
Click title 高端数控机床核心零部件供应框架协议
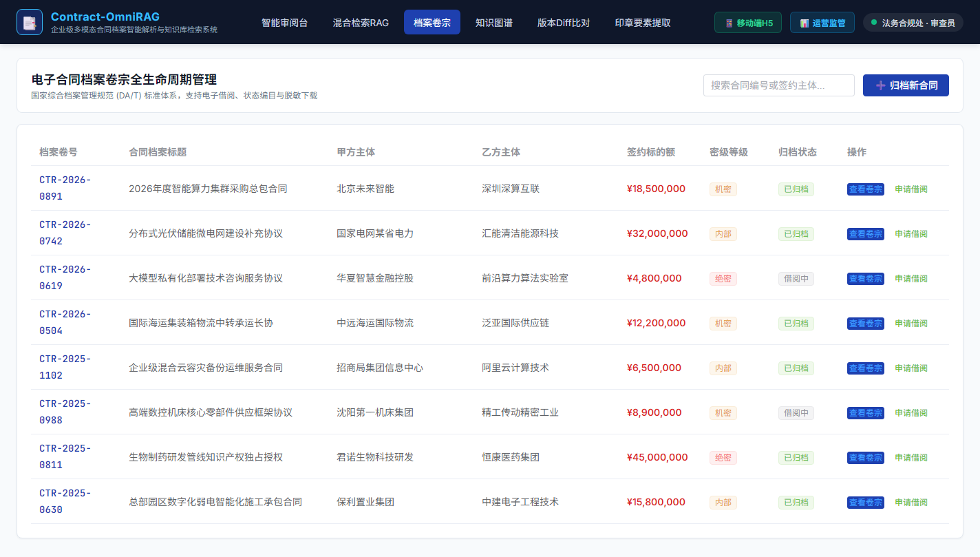click(x=211, y=412)
